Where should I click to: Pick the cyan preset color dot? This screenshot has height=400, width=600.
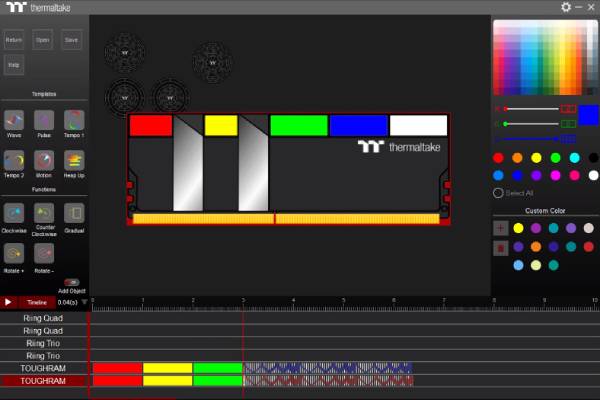point(574,158)
